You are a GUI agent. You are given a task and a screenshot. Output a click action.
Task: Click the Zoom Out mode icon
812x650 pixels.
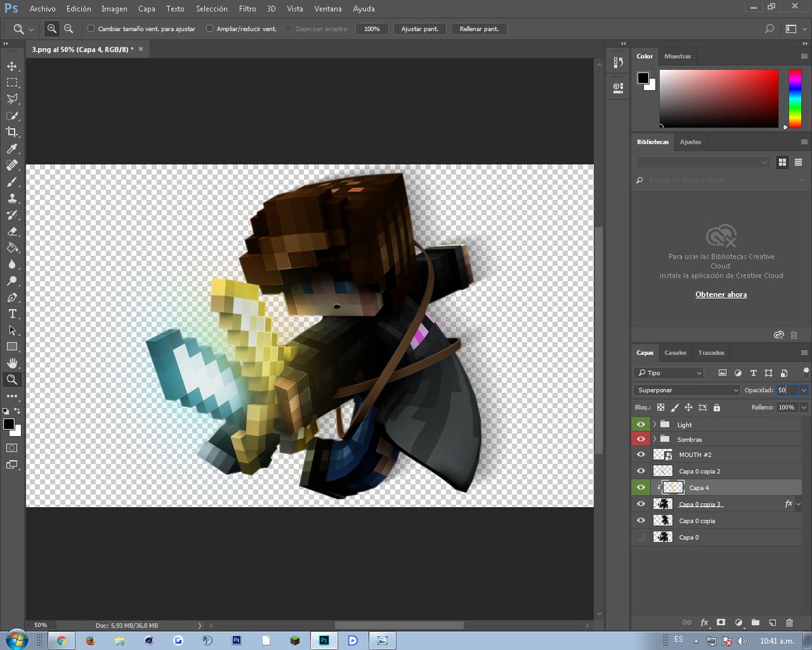[68, 29]
